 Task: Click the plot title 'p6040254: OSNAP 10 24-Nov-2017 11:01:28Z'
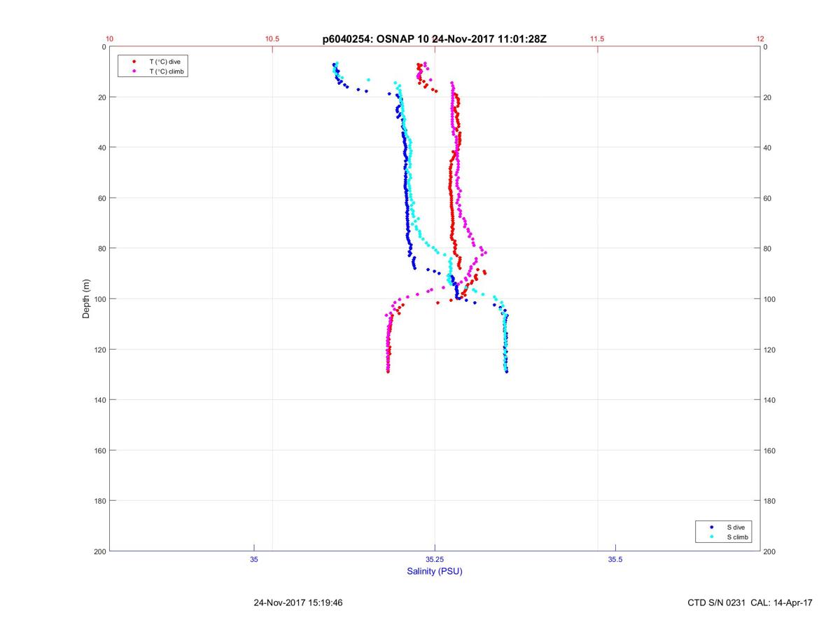coord(435,39)
